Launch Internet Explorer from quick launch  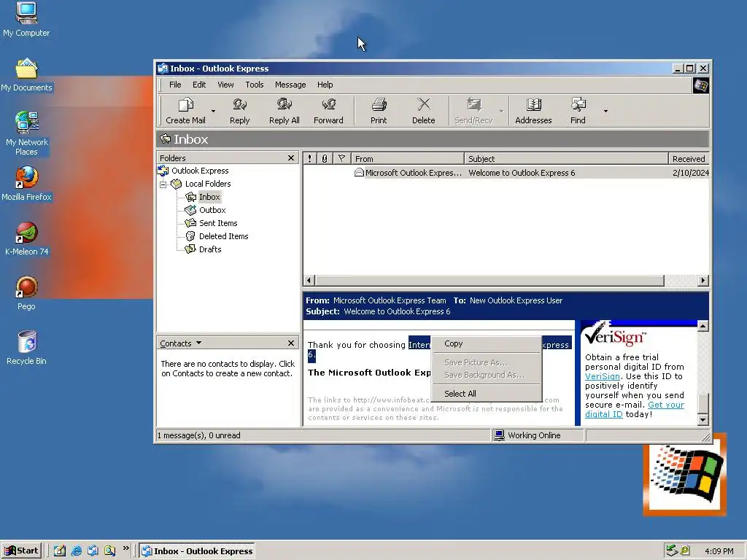click(76, 551)
